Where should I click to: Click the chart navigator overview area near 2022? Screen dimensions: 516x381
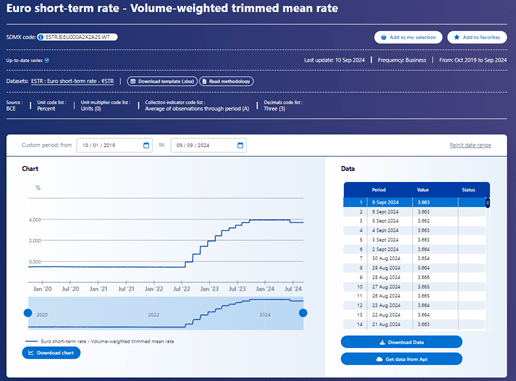tap(154, 315)
